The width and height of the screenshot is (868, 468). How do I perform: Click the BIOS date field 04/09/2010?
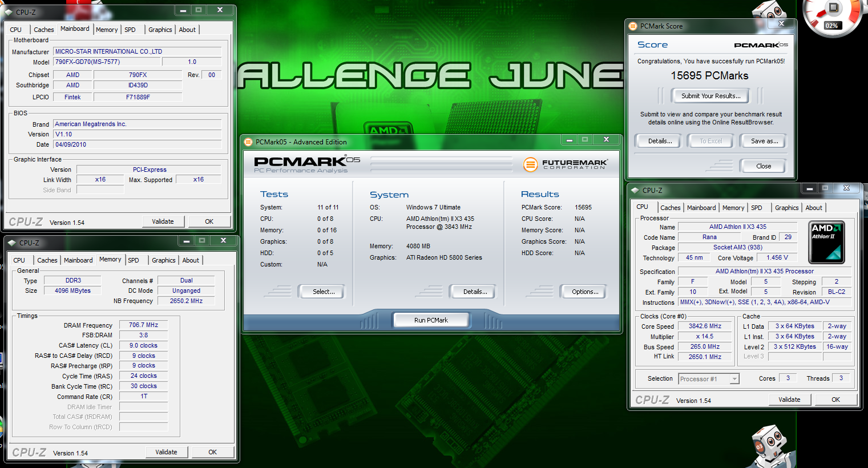tap(137, 144)
